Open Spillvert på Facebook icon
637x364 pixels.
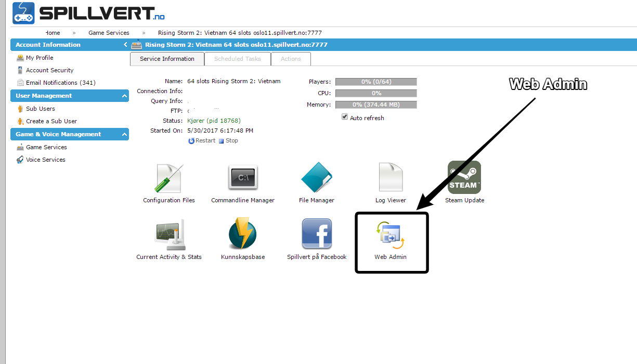click(317, 234)
